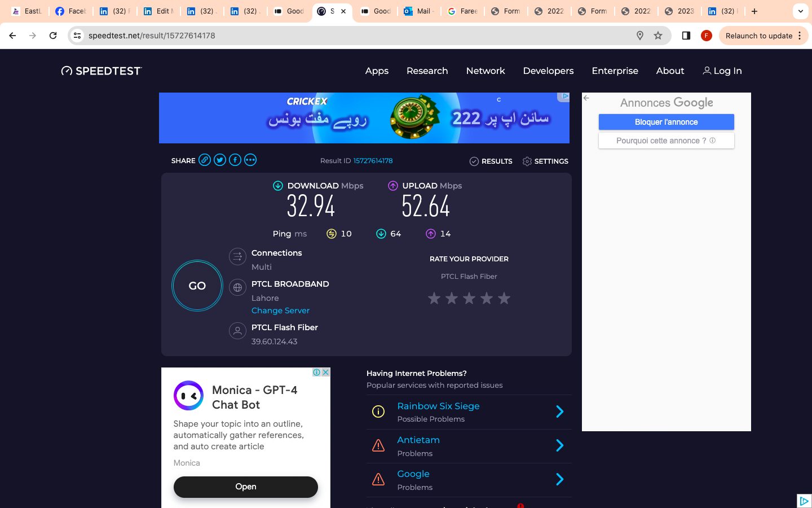This screenshot has height=508, width=812.
Task: Click the globe icon beside PTCL BROADBAND
Action: [237, 287]
